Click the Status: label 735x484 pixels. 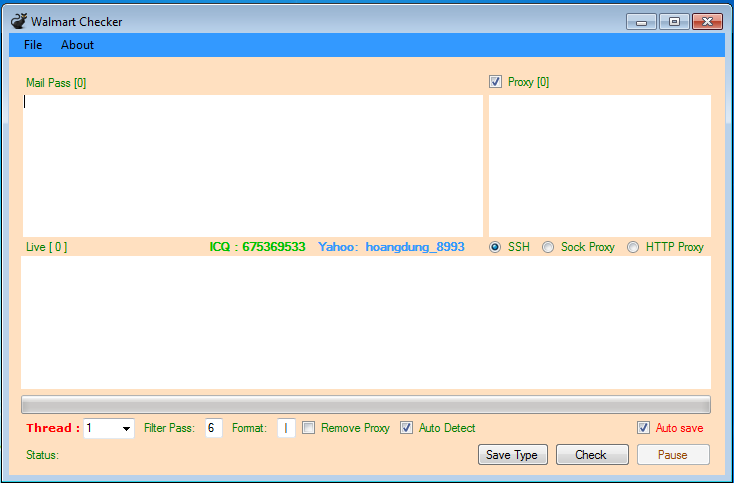coord(42,454)
